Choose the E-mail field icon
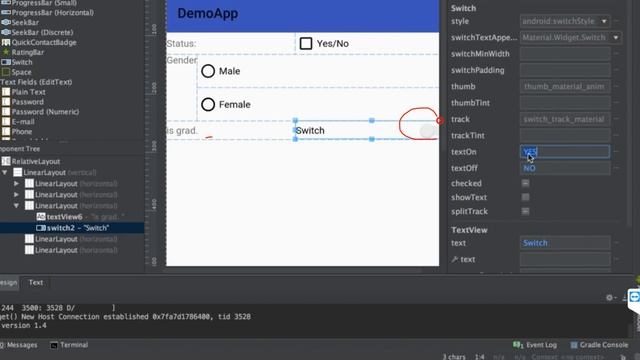Image resolution: width=640 pixels, height=360 pixels. click(6, 122)
